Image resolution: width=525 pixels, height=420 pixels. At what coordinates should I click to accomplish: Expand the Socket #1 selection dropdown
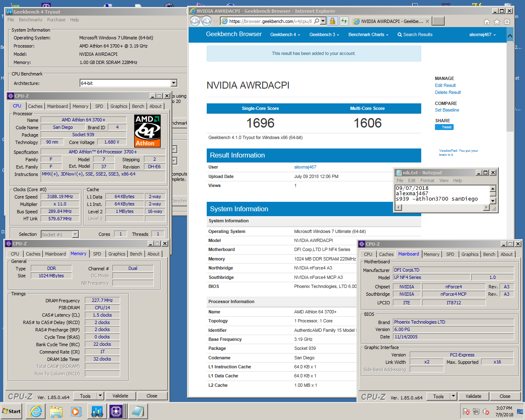[75, 234]
